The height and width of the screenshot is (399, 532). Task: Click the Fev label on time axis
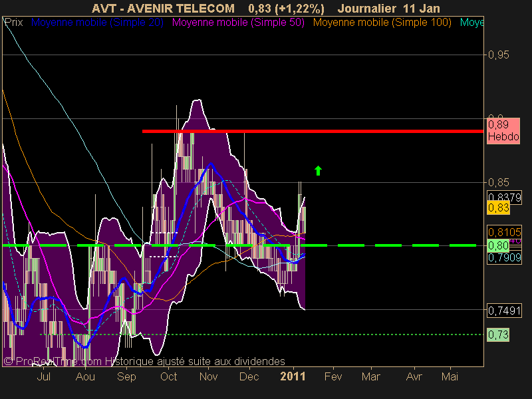click(333, 376)
